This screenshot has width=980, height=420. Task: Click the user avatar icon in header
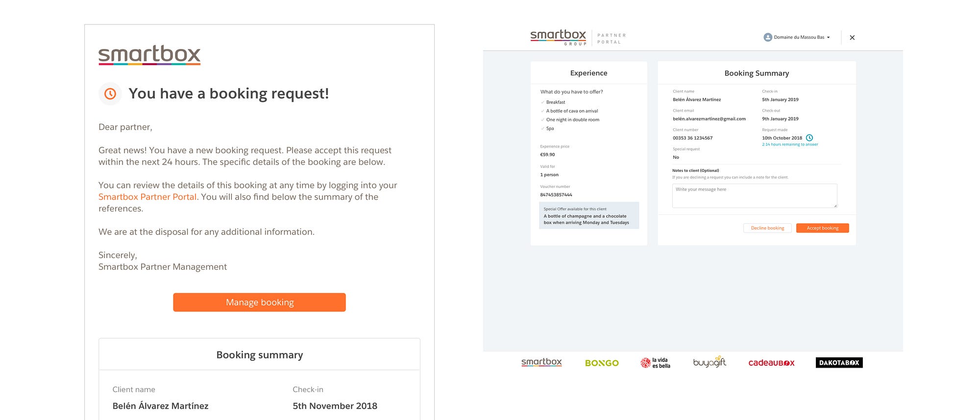(768, 37)
